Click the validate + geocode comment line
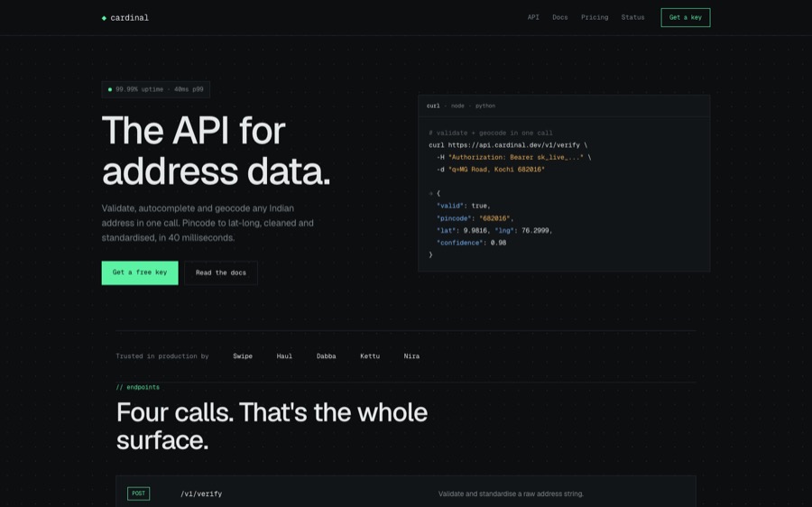 pyautogui.click(x=491, y=134)
